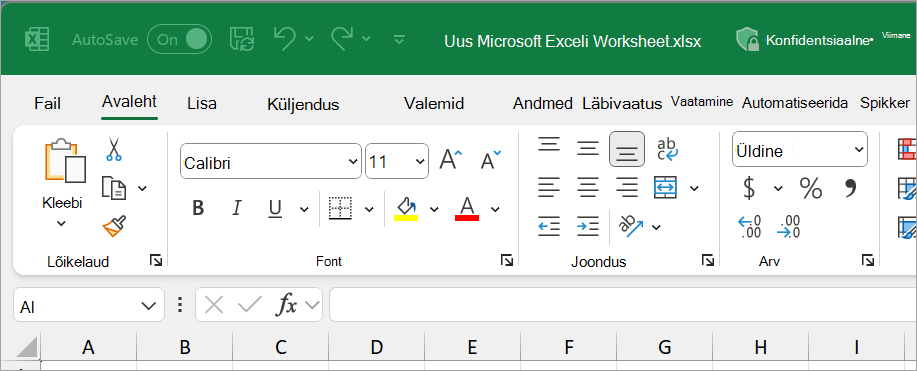Click the Increase Decimal icon
This screenshot has width=917, height=371.
(750, 226)
